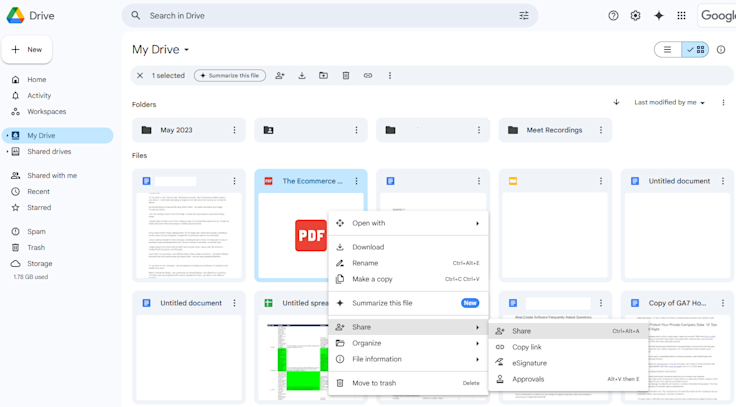Image resolution: width=736 pixels, height=407 pixels.
Task: Open the Google apps grid
Action: 681,15
